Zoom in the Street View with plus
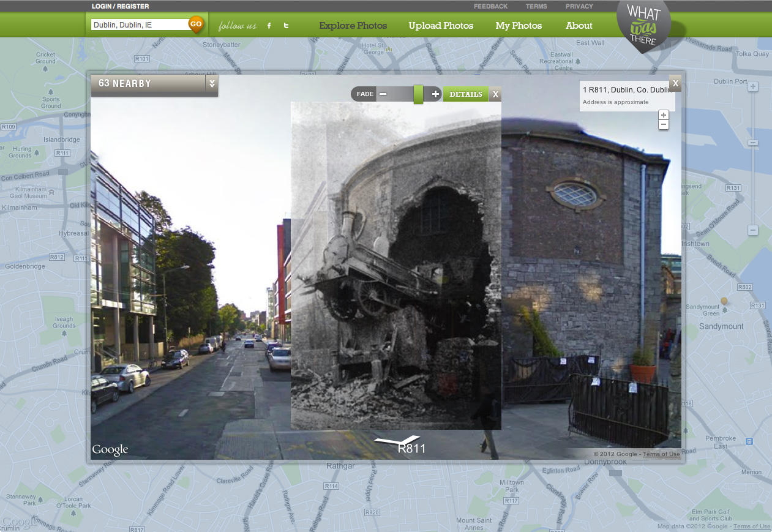This screenshot has width=772, height=532. point(664,115)
